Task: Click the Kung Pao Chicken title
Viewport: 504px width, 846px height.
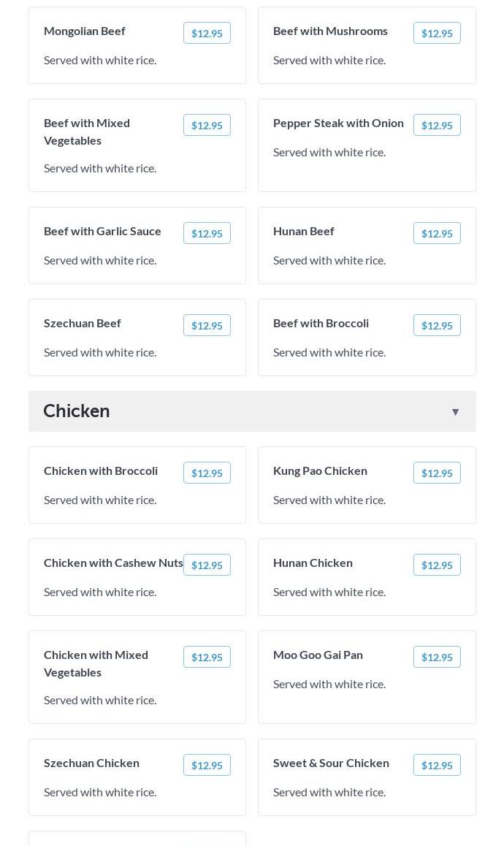Action: click(x=320, y=470)
